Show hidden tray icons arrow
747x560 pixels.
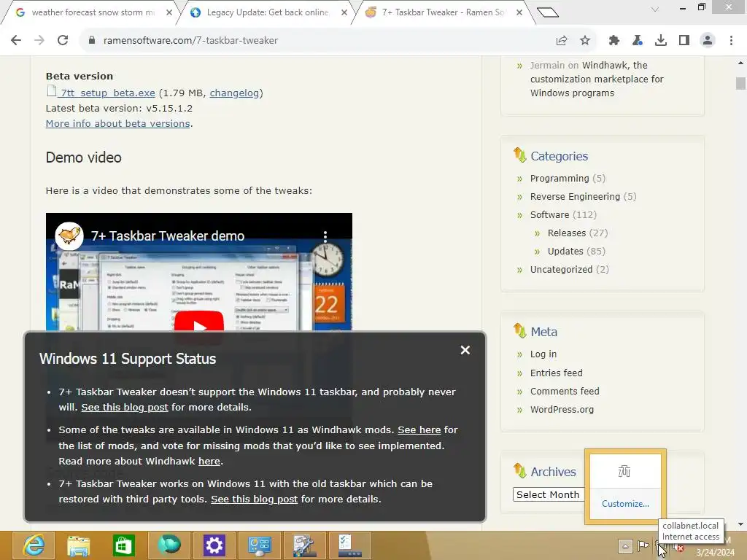click(625, 545)
